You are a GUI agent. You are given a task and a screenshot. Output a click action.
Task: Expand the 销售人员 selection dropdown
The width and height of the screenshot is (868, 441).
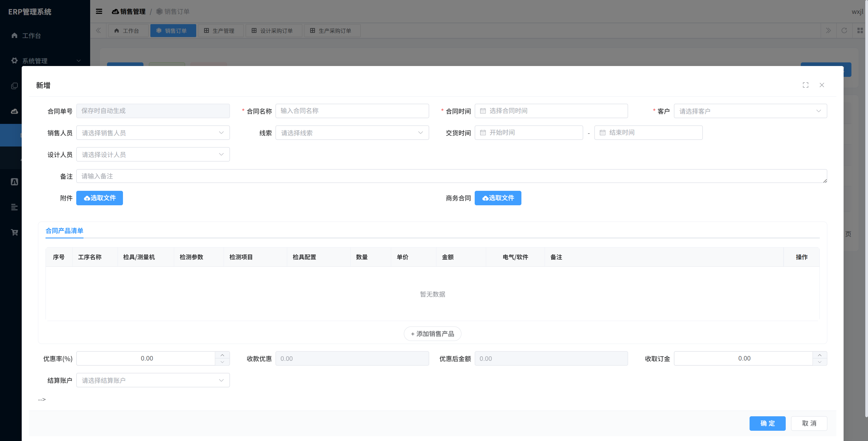click(x=153, y=133)
